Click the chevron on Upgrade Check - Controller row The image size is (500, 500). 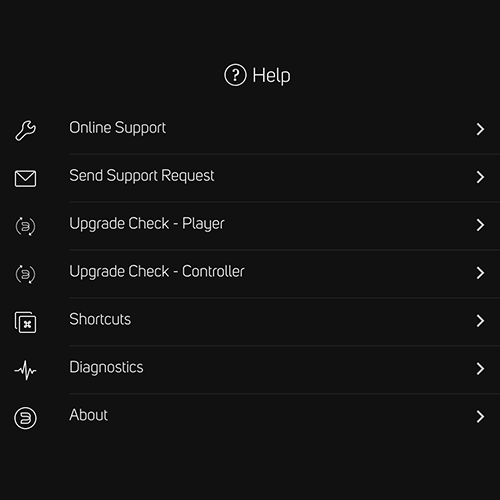(480, 273)
